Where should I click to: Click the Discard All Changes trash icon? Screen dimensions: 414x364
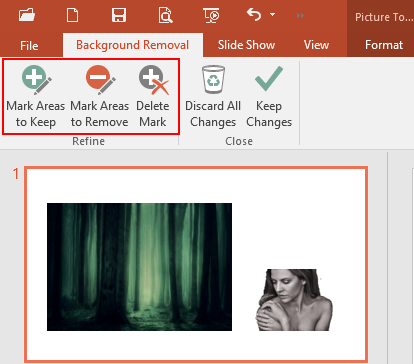point(213,79)
